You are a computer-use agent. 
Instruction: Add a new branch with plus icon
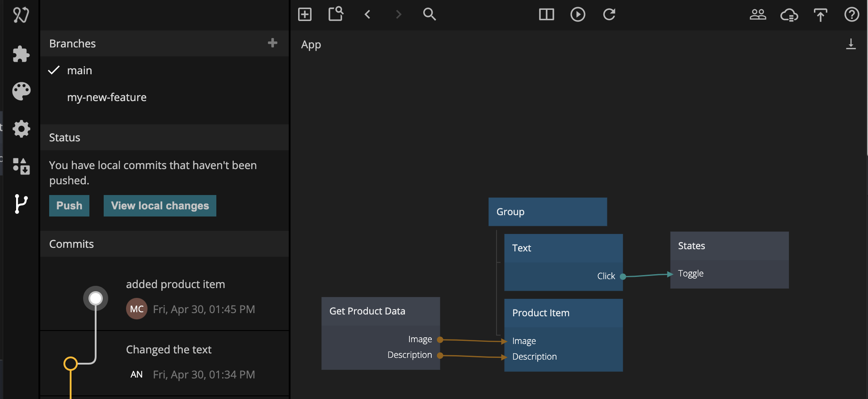click(x=272, y=43)
